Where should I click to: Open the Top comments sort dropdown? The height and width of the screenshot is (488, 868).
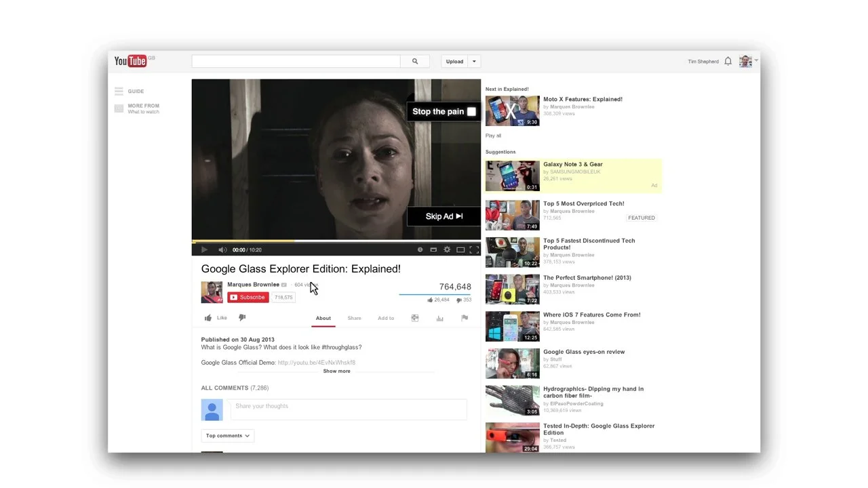tap(228, 436)
